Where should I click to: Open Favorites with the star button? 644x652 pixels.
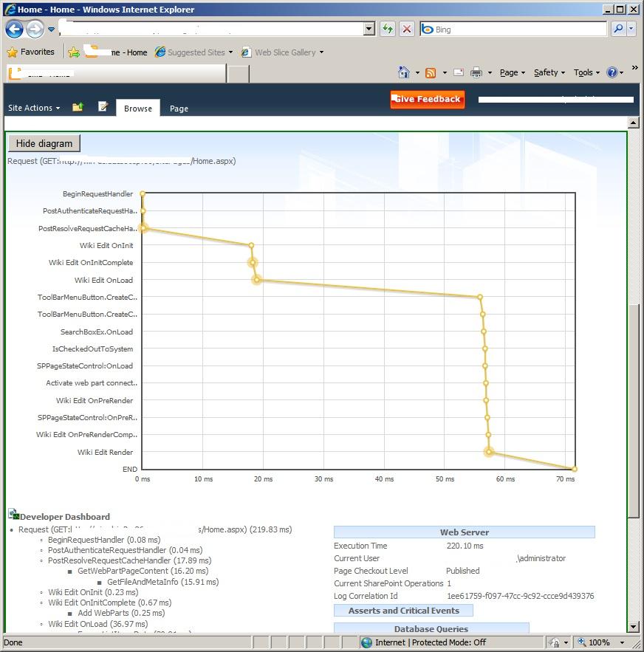(31, 52)
